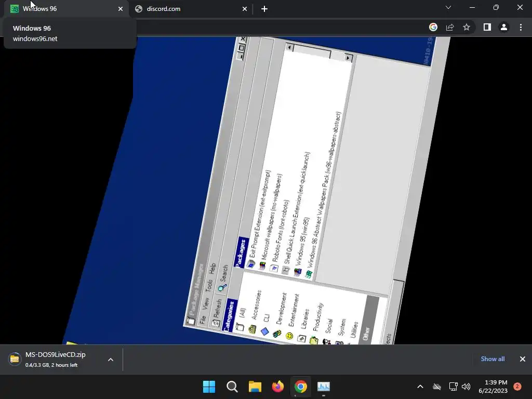Click the packages list scrollbar right arrow
532x399 pixels.
coord(348,58)
